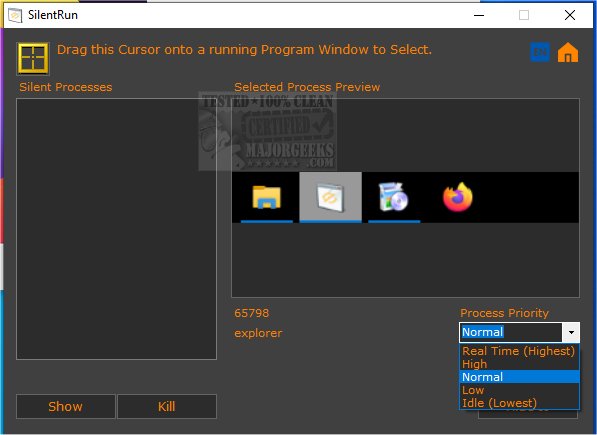Click the Firefox icon in preview
The width and height of the screenshot is (597, 435).
point(457,197)
